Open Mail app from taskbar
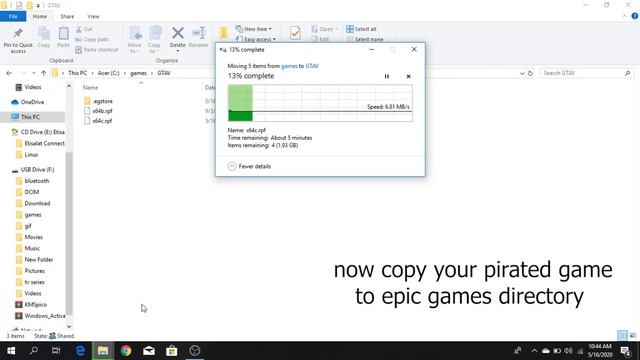The image size is (640, 360). (149, 351)
